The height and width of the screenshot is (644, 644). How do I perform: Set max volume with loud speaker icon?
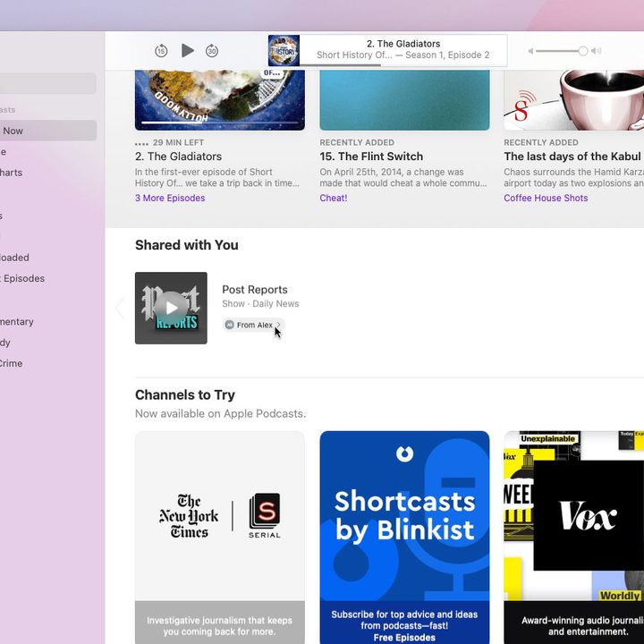point(596,51)
